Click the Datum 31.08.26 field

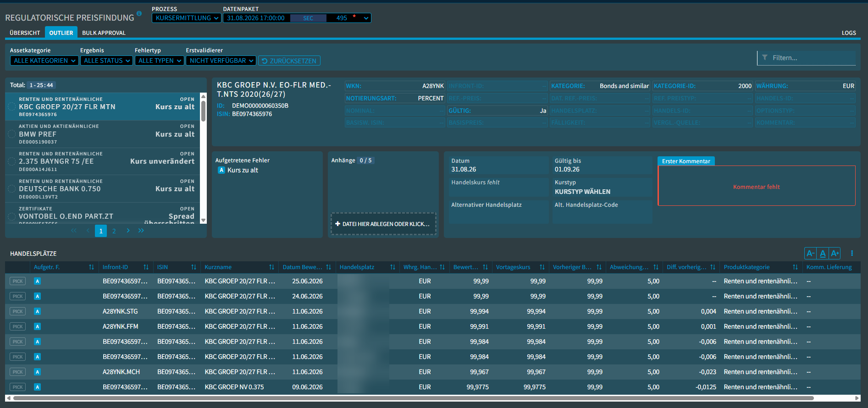click(499, 165)
